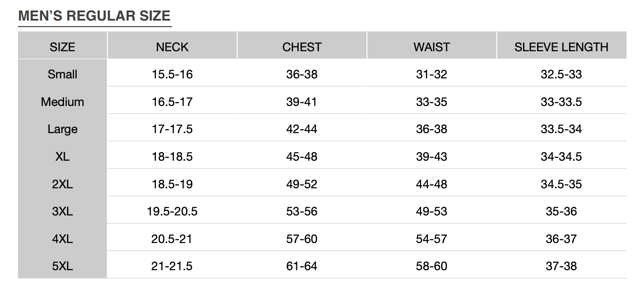Select the 3XL size row label
The image size is (644, 289).
pos(62,211)
